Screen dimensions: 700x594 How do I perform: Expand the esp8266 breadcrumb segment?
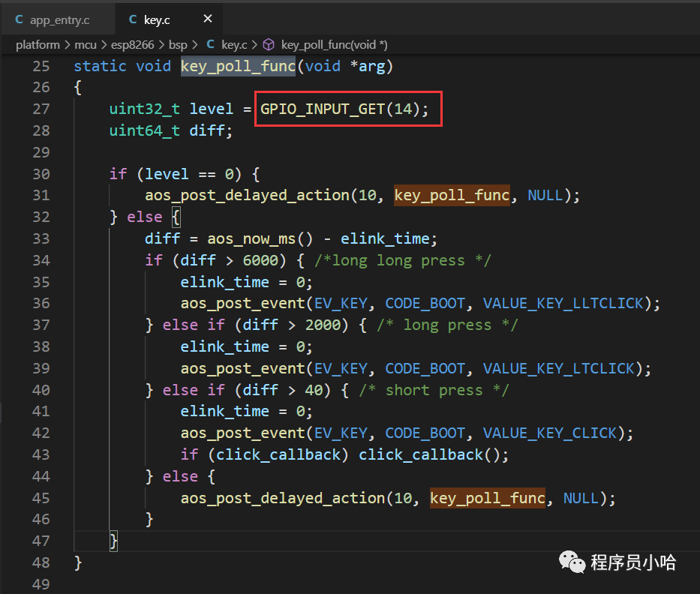pyautogui.click(x=132, y=45)
